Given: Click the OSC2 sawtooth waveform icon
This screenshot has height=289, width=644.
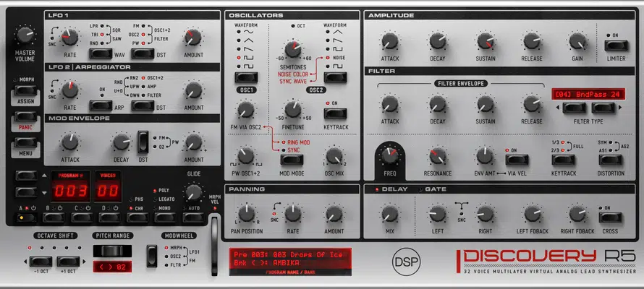Looking at the screenshot, I should 338,40.
